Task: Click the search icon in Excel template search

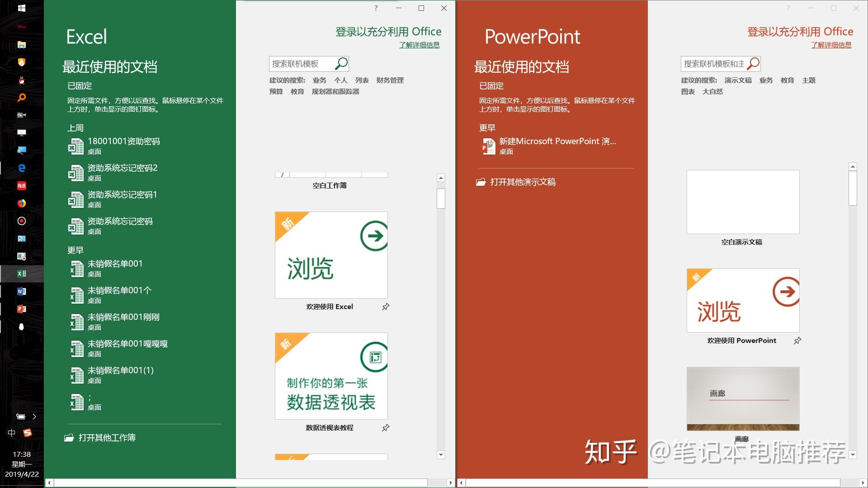Action: click(343, 64)
